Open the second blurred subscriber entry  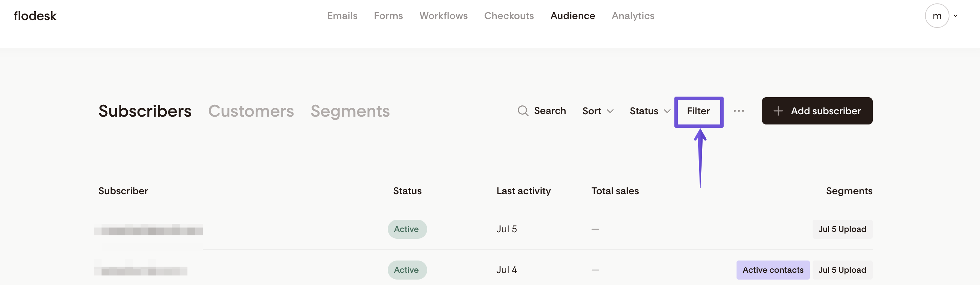141,270
